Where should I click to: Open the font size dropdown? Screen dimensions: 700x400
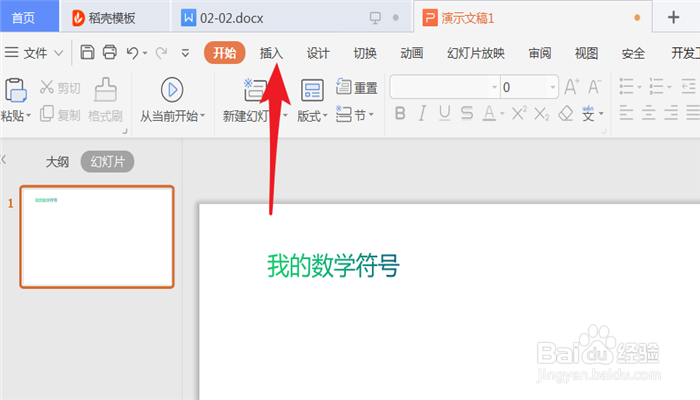point(553,87)
